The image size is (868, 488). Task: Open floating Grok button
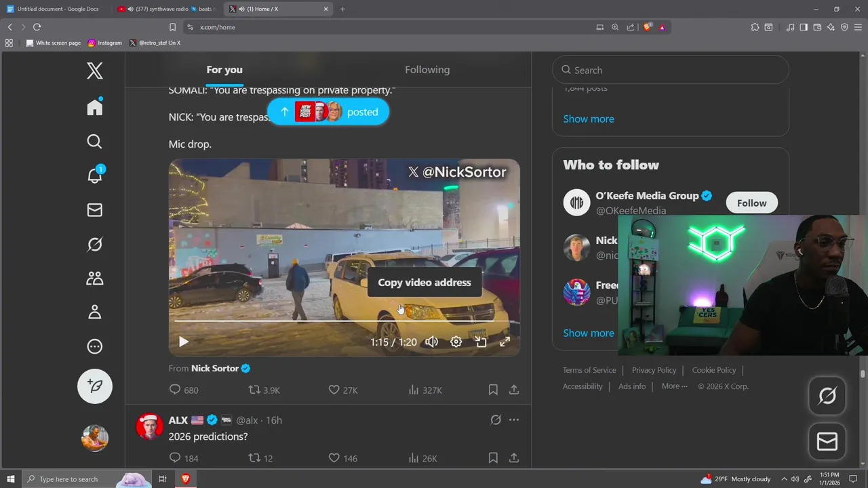pos(827,396)
